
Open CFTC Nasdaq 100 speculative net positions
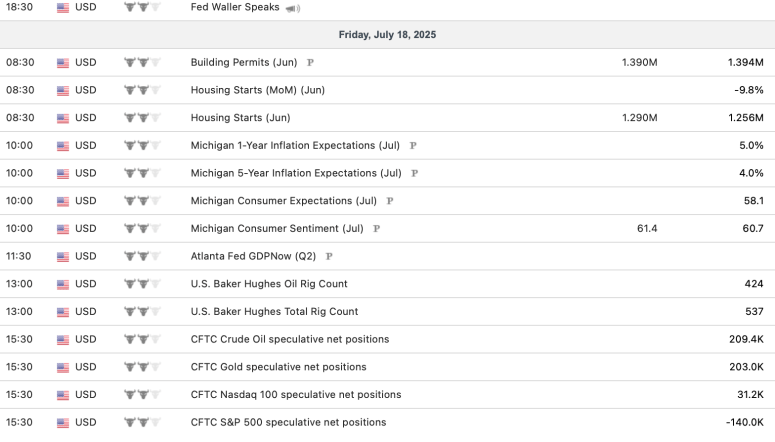click(296, 395)
